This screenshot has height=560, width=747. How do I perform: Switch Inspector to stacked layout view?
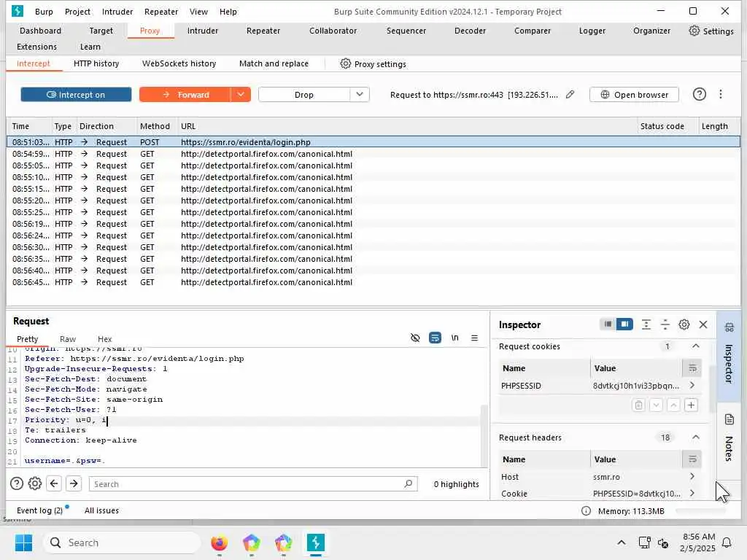pos(608,324)
